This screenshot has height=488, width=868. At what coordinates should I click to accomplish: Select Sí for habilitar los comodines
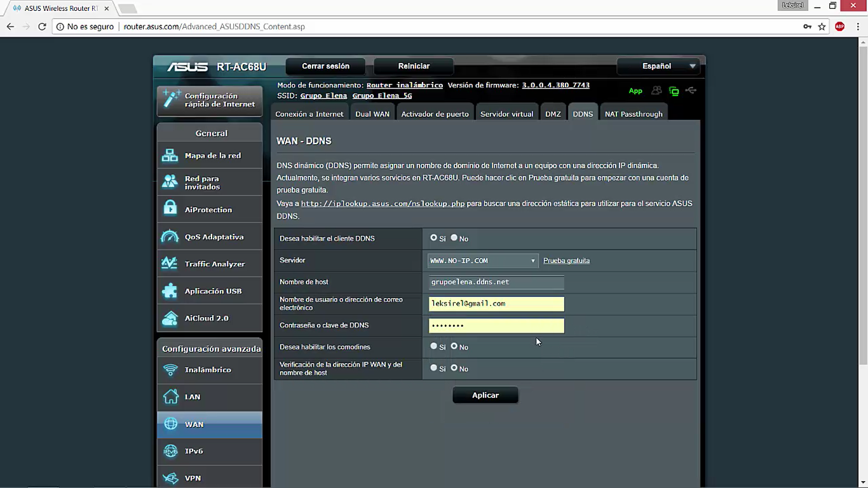click(433, 346)
